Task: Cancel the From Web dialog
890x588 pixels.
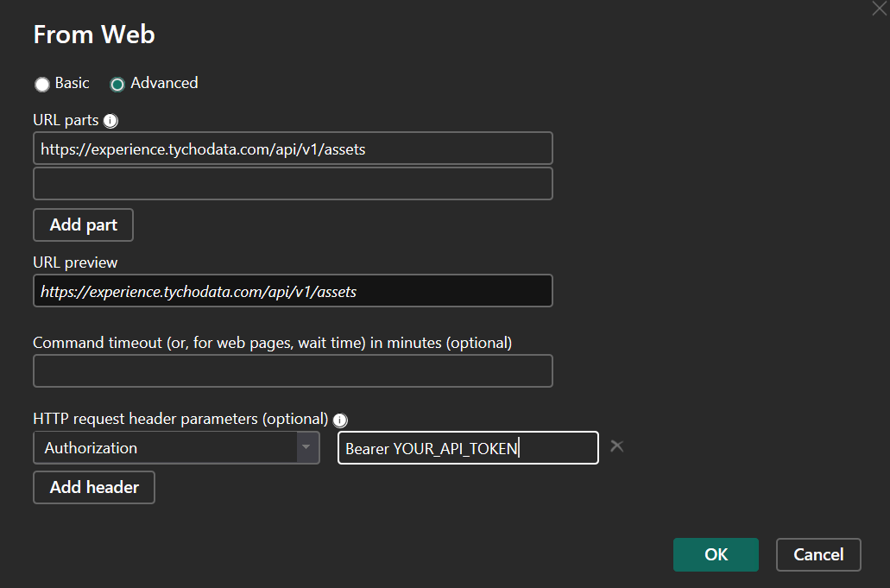Action: [x=817, y=554]
